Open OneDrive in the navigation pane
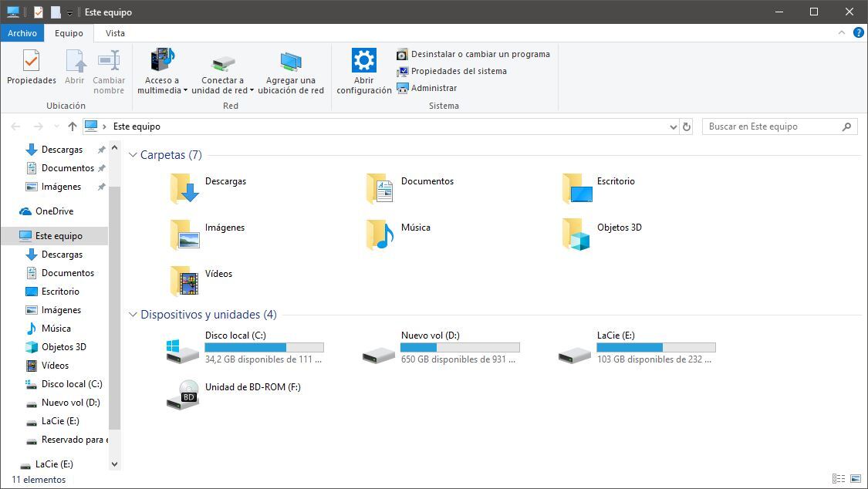868x489 pixels. [54, 211]
